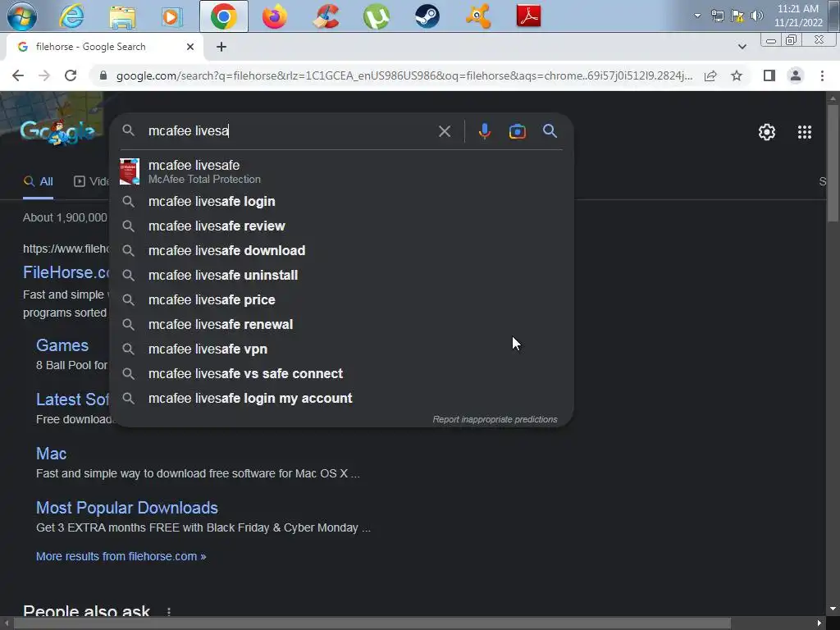Bookmark this page with the star
The width and height of the screenshot is (840, 630).
[737, 75]
